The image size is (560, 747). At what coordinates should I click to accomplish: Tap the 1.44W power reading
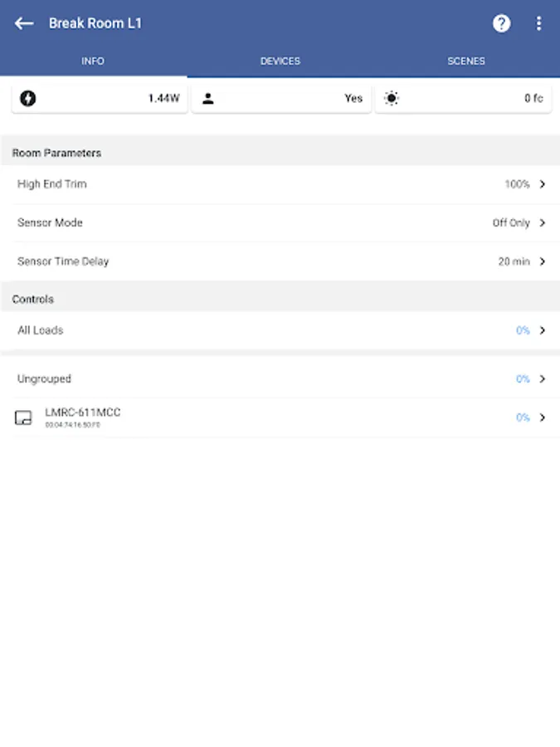163,99
